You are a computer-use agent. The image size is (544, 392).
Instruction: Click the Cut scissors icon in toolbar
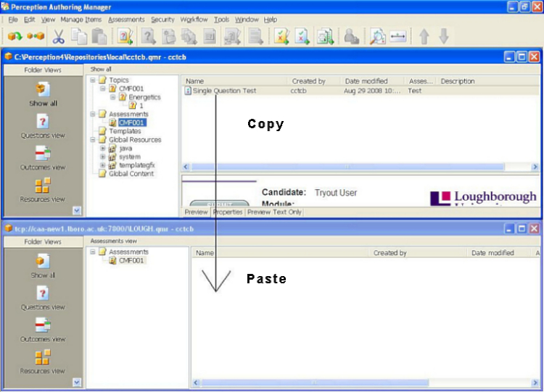tap(59, 36)
